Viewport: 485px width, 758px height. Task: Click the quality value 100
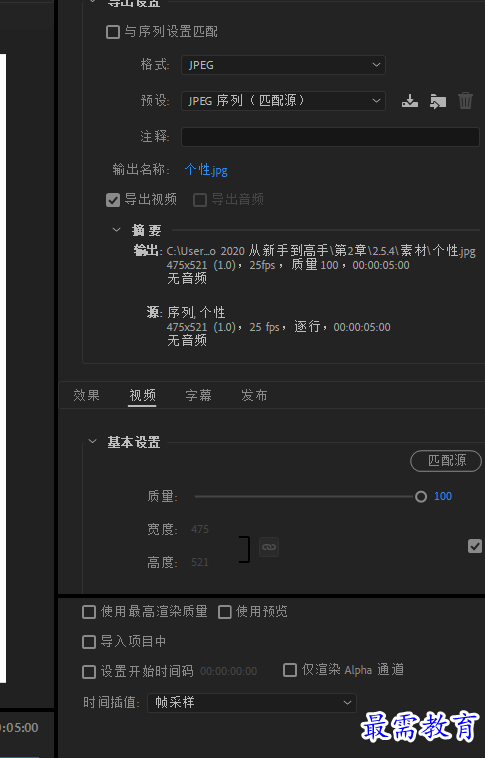[443, 496]
